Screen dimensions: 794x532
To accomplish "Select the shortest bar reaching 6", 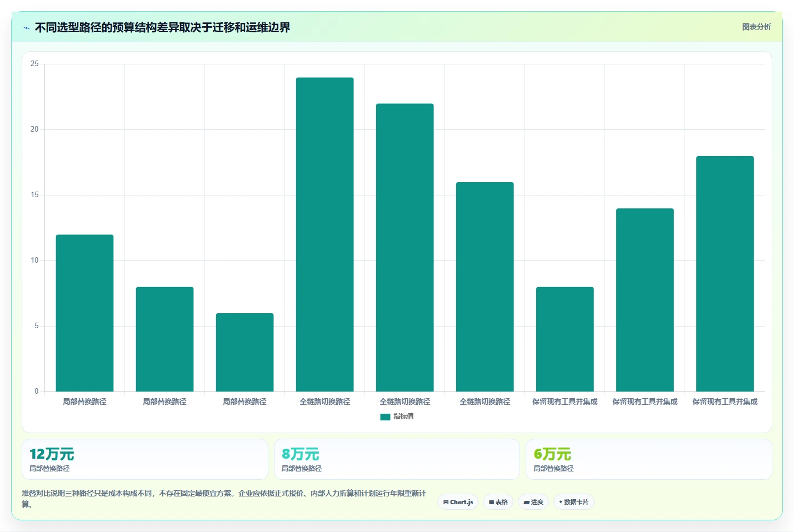I will [245, 352].
